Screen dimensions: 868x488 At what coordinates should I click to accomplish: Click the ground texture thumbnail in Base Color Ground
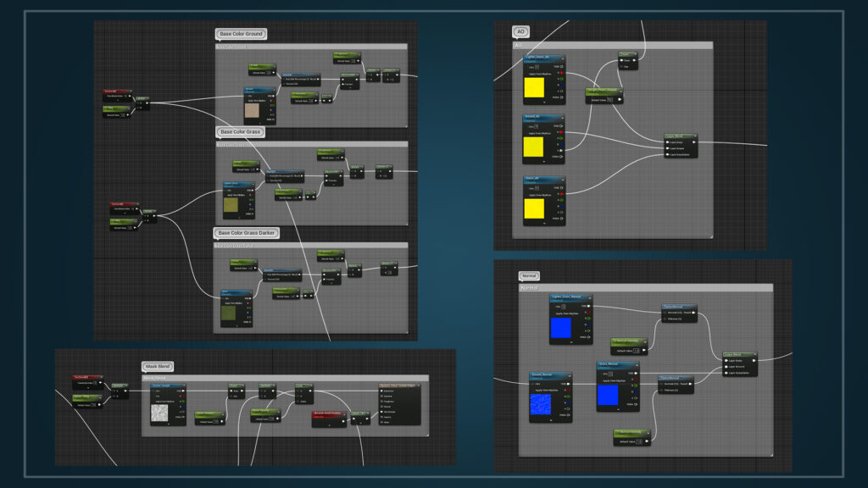click(x=253, y=109)
